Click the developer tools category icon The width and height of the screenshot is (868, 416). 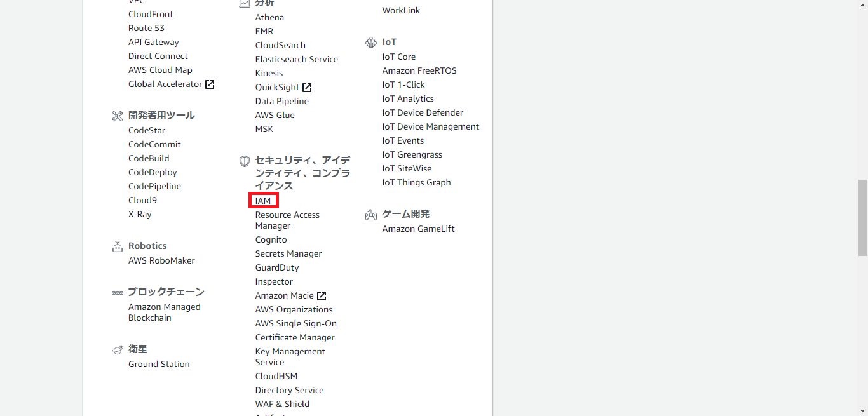click(117, 116)
